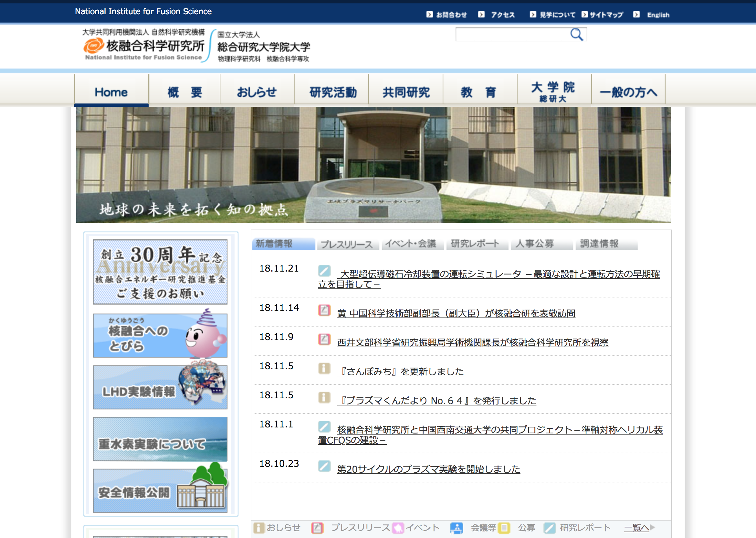Switch to the プレスリリース tab
Screen dimensions: 756x538
[348, 244]
